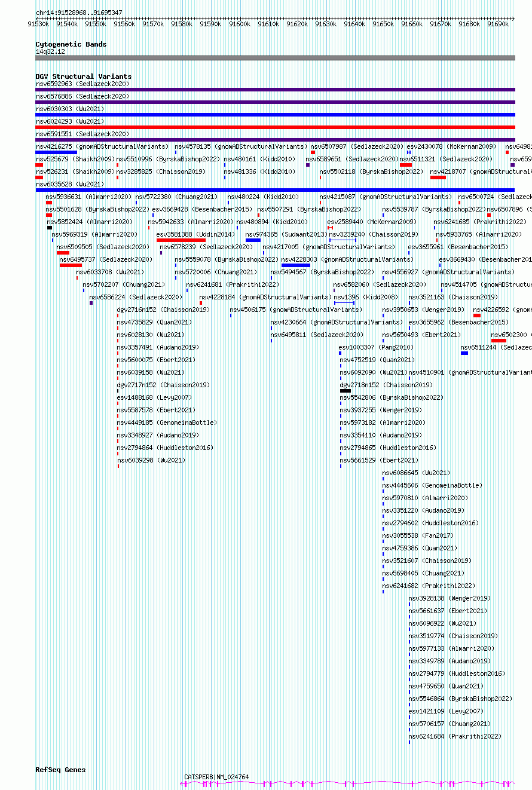Click the RefSeq Genes track title
Viewport: 532px width, 790px height.
click(x=60, y=770)
